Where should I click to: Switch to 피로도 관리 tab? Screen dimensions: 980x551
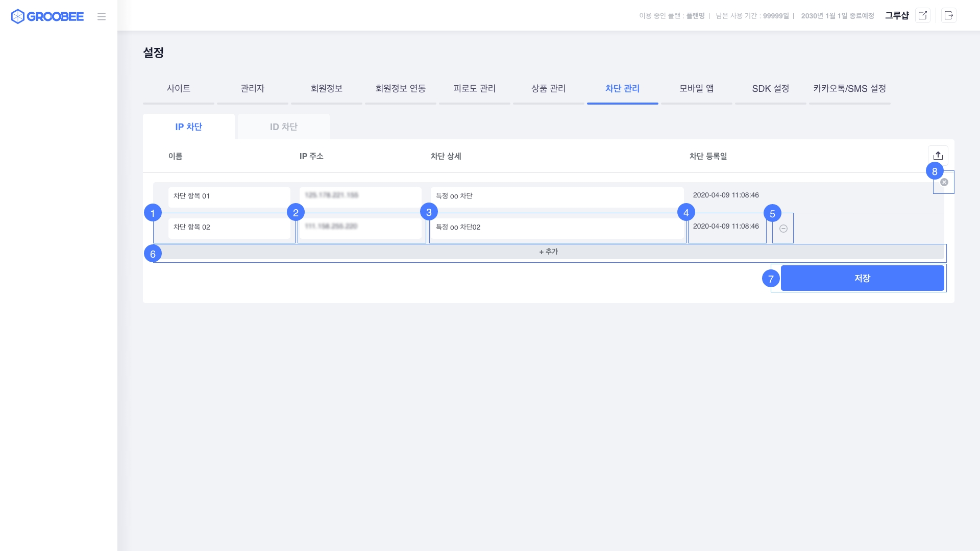tap(474, 88)
